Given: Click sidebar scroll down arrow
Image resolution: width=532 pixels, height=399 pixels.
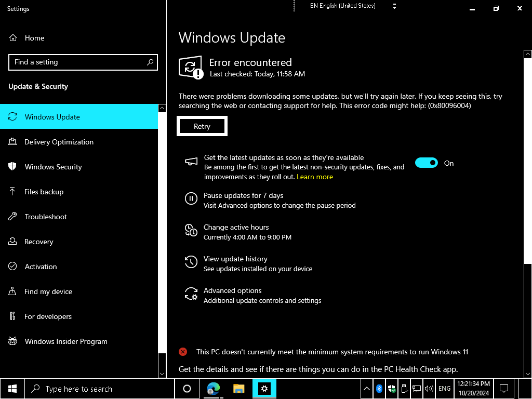Looking at the screenshot, I should (162, 374).
